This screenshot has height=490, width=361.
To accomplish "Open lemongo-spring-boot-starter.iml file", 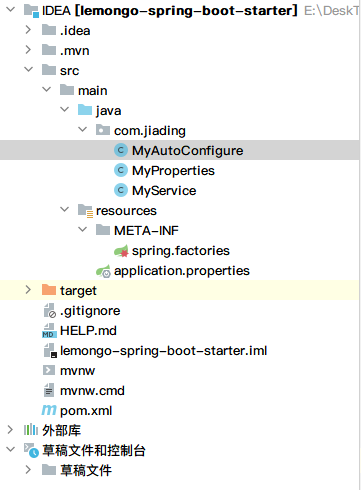I will click(x=164, y=351).
